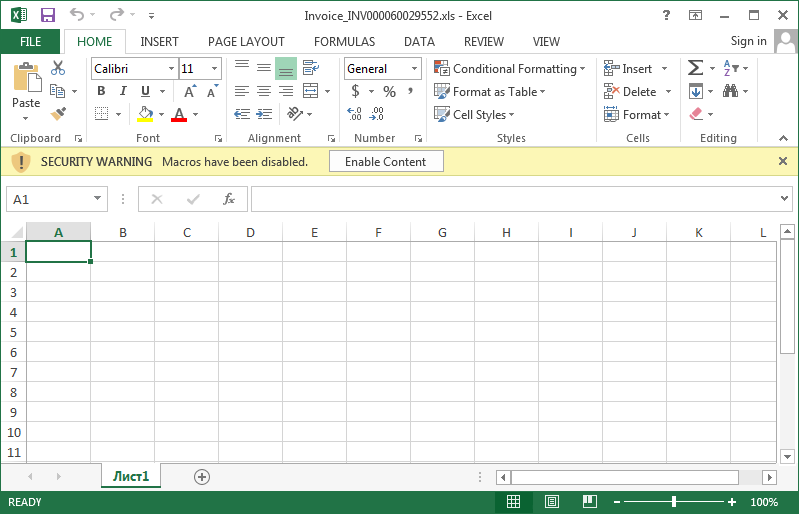
Task: Open the Calibri font name dropdown
Action: click(171, 68)
